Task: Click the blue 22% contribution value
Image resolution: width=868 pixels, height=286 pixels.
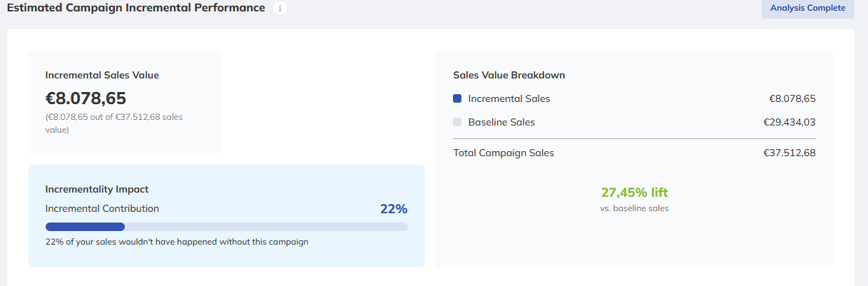Action: tap(393, 209)
